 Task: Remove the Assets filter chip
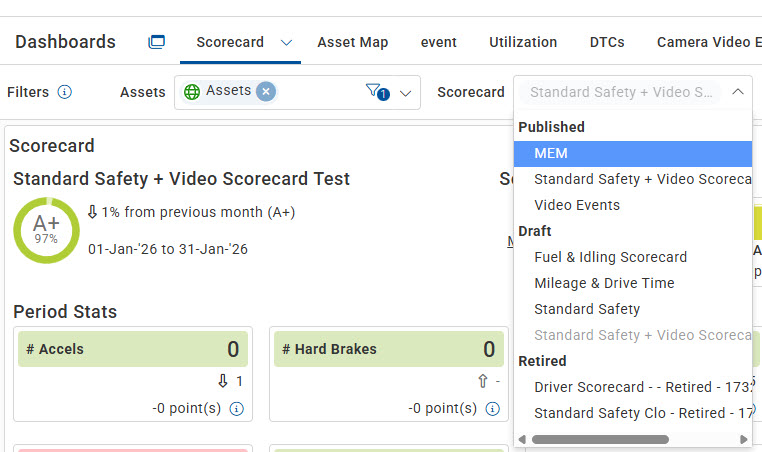click(266, 91)
